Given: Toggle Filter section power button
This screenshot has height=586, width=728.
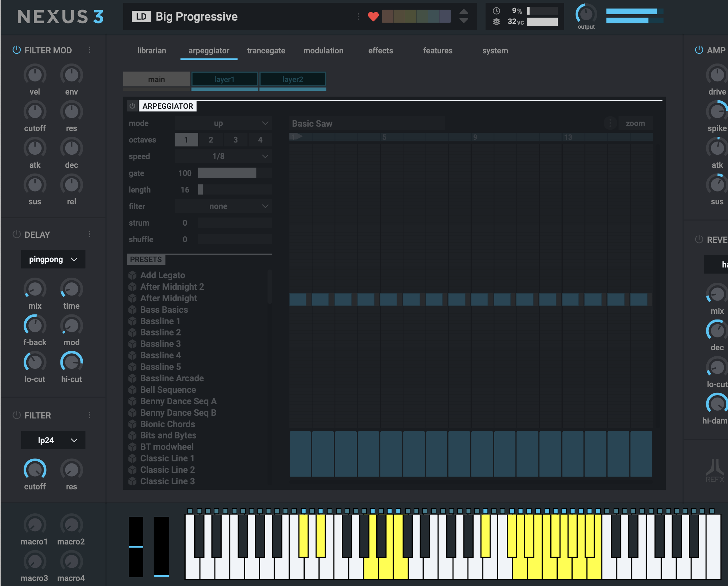Looking at the screenshot, I should pos(17,415).
